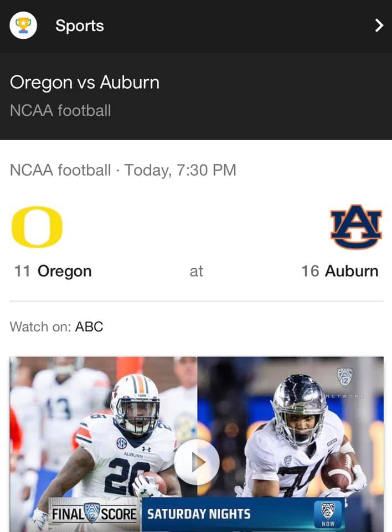The image size is (392, 532).
Task: Tap the 'at' matchup text
Action: [197, 272]
